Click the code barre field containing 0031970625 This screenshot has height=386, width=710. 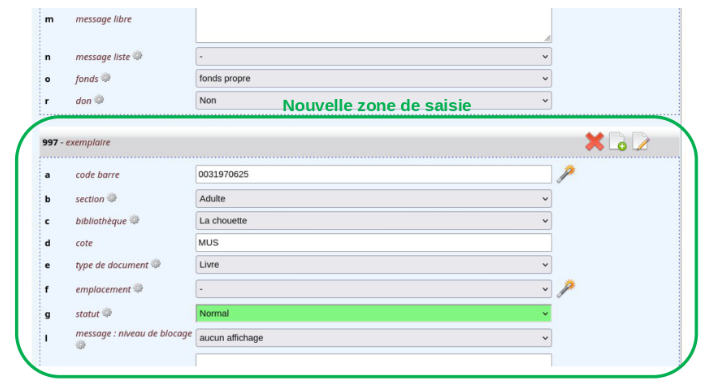(x=374, y=174)
